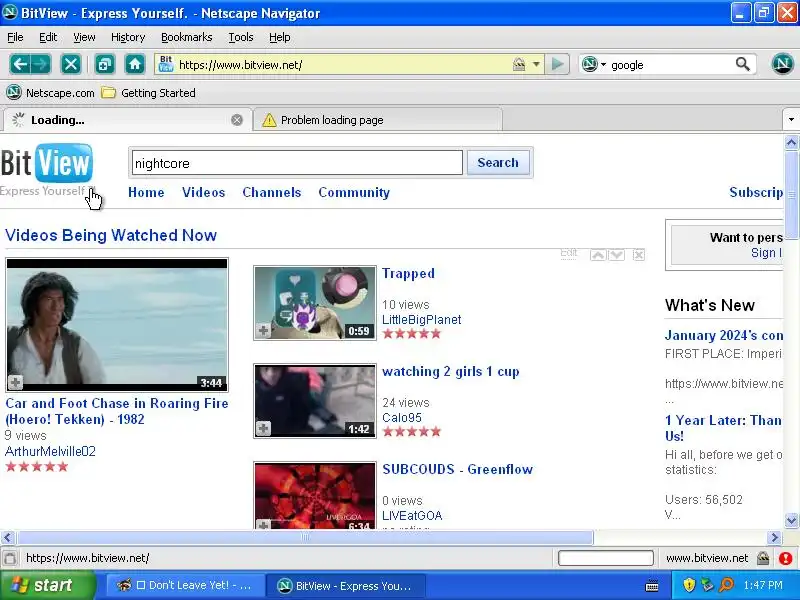The height and width of the screenshot is (600, 800).
Task: Open the Edit menu
Action: coord(48,37)
